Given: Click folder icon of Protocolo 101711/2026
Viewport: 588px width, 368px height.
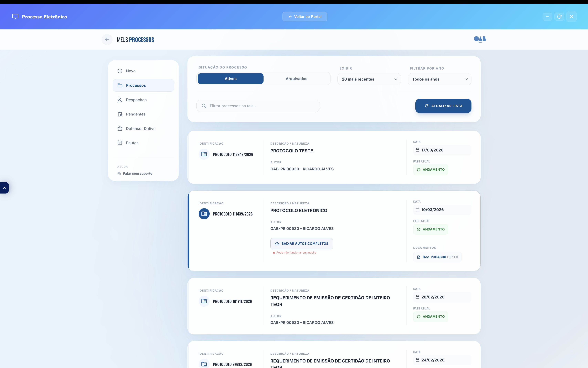Looking at the screenshot, I should pyautogui.click(x=204, y=301).
